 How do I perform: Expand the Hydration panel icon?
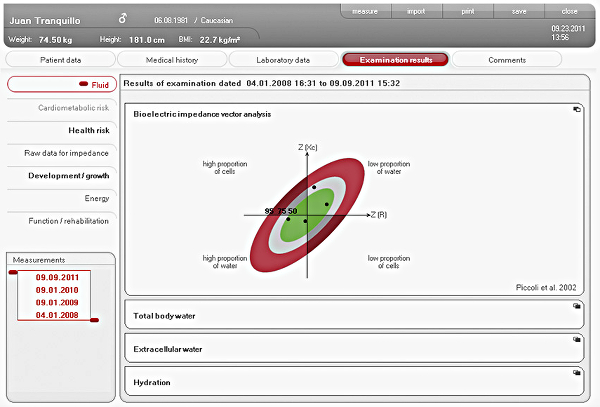(576, 373)
